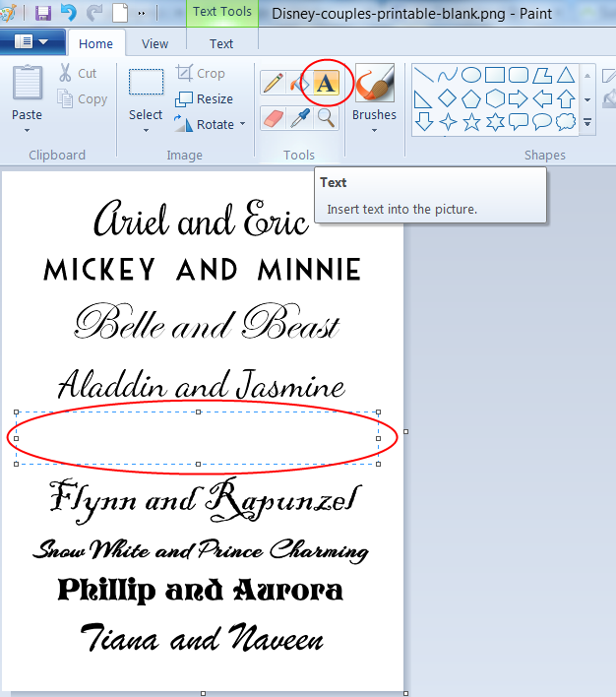Screen dimensions: 616x697
Task: Pick the Right arrow shape
Action: point(519,98)
